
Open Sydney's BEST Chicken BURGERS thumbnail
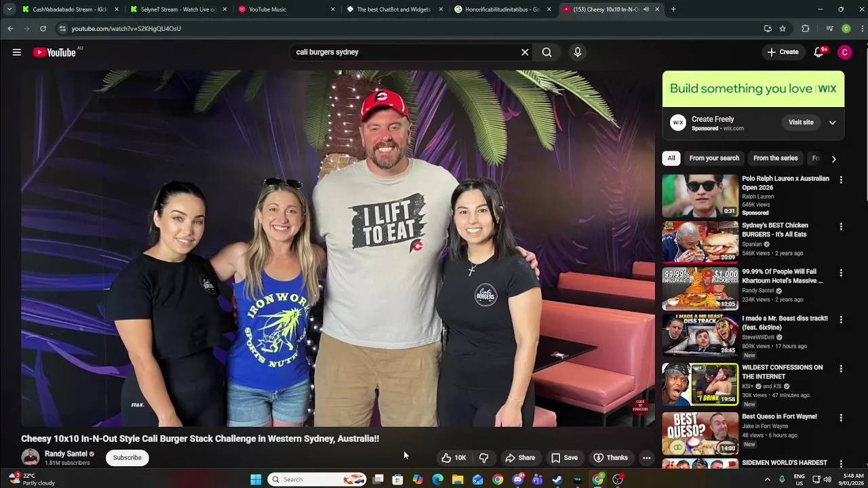[701, 242]
